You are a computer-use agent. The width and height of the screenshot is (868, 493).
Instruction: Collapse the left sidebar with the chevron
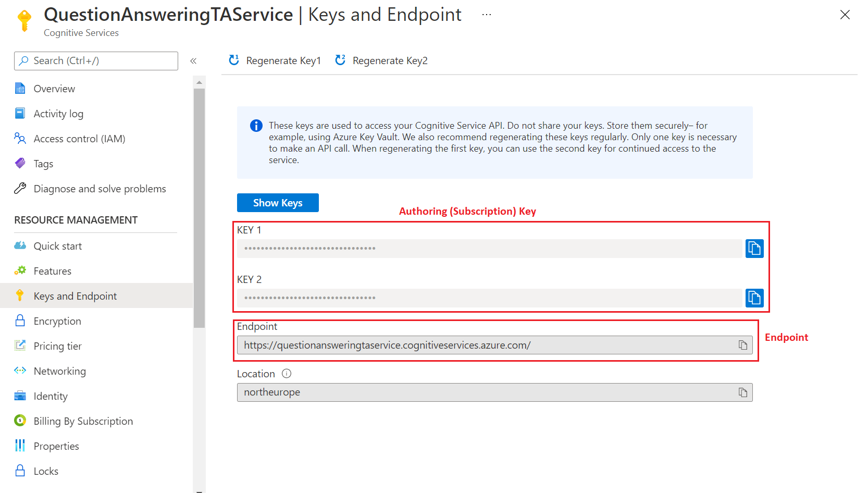click(193, 60)
